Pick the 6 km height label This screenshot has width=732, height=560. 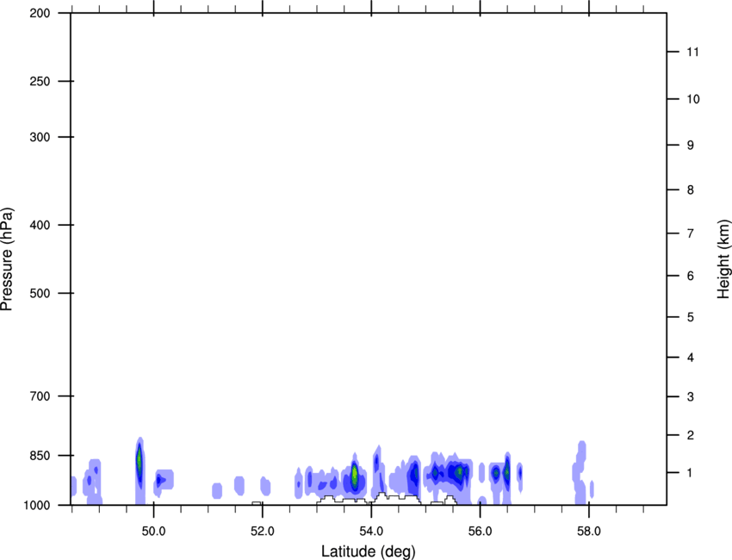point(690,276)
